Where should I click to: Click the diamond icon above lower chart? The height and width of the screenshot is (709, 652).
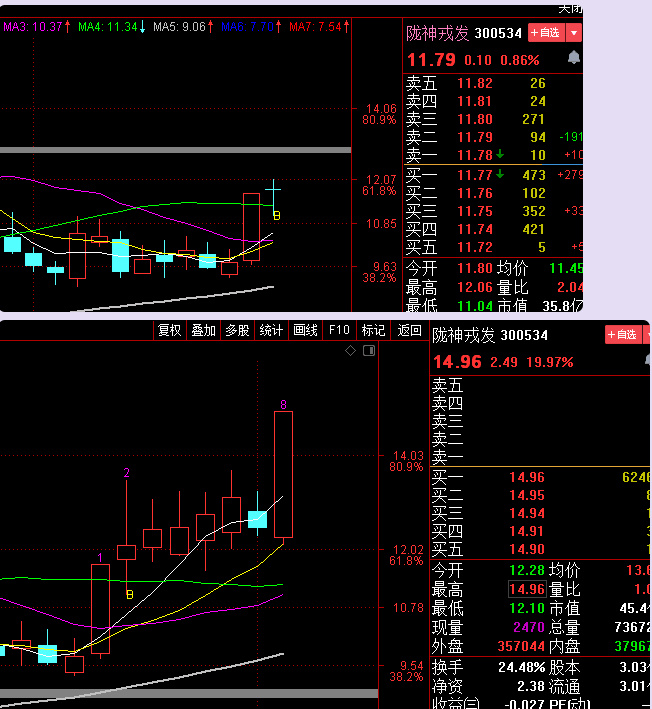point(350,351)
